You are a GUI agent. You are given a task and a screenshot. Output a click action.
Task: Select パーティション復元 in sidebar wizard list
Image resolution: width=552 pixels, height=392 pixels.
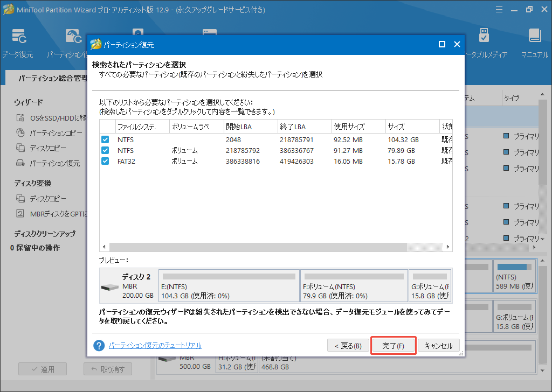[x=48, y=163]
